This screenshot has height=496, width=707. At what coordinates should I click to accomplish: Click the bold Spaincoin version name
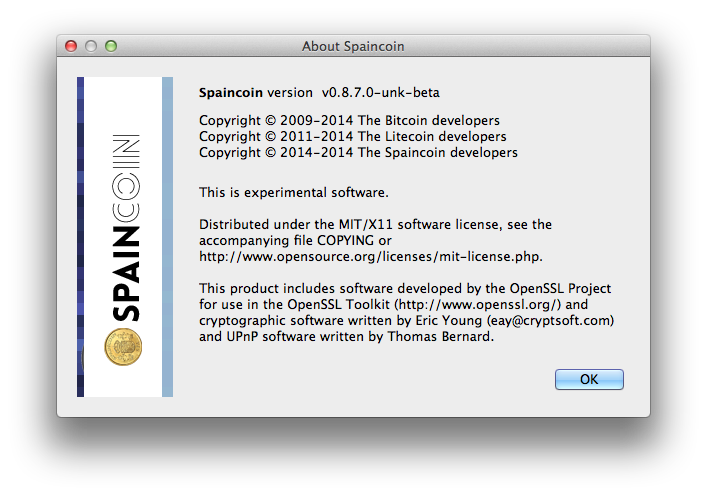pyautogui.click(x=230, y=92)
